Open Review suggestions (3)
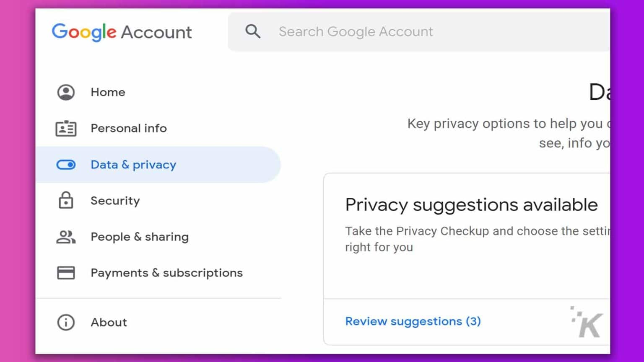Image resolution: width=644 pixels, height=362 pixels. coord(412,321)
